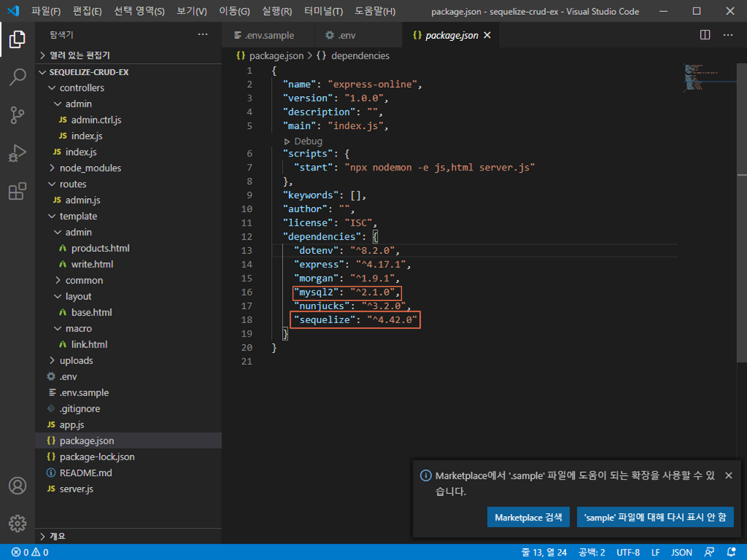
Task: Expand the node_modules folder
Action: 90,168
